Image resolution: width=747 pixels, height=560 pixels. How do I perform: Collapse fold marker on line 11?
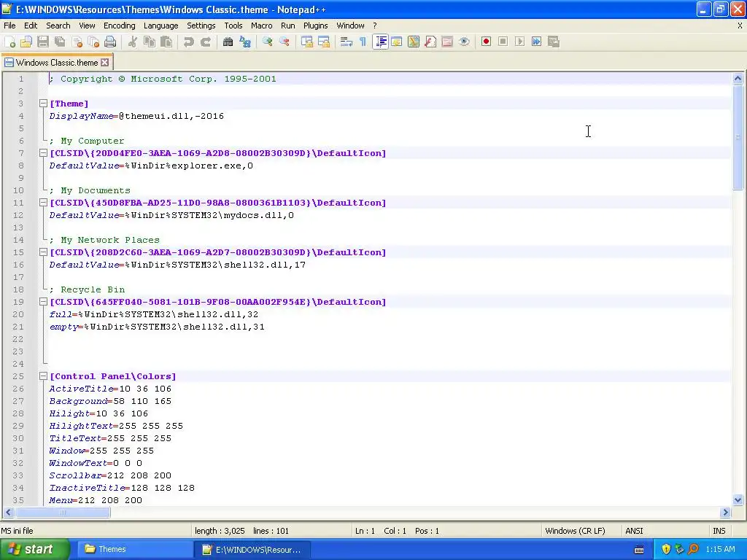[x=43, y=203]
